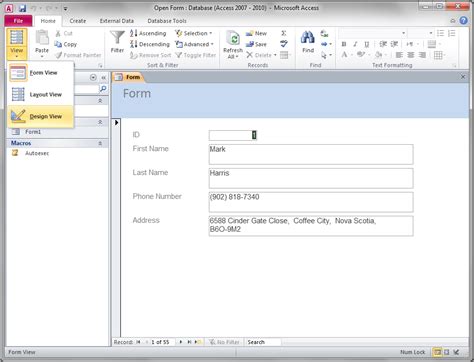
Task: Open the External Data ribbon tab
Action: pos(117,21)
